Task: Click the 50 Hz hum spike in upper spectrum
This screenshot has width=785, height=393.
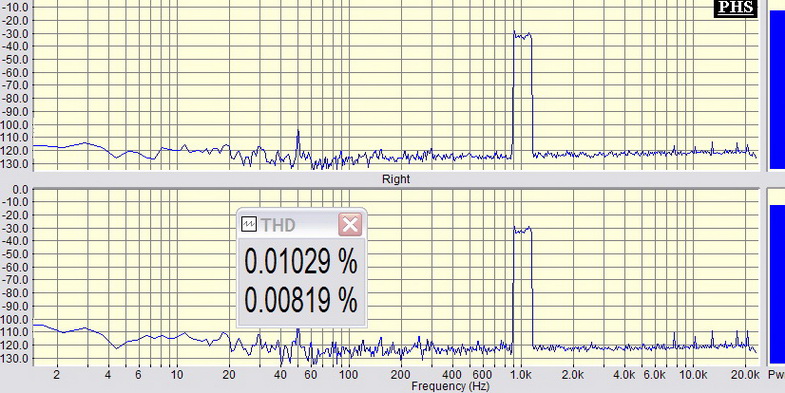Action: coord(298,143)
